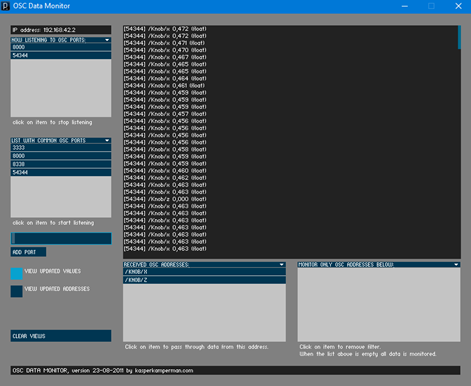This screenshot has width=471, height=386.
Task: Click the log line with value 0,464
Action: coord(165,78)
